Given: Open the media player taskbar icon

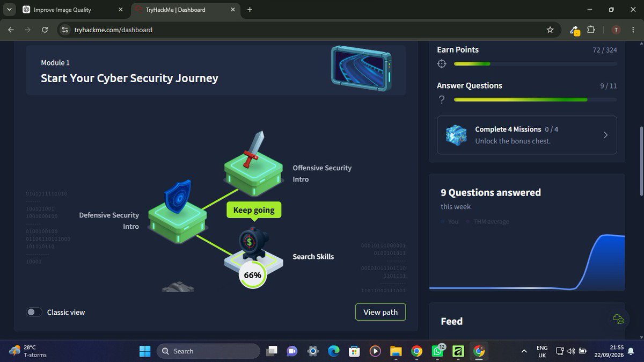Looking at the screenshot, I should pos(375,351).
